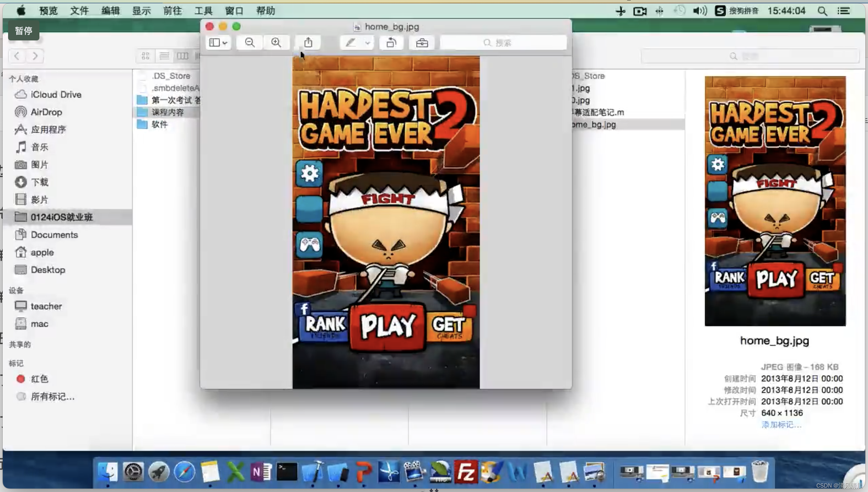Click the volume icon in menu bar
Image resolution: width=868 pixels, height=492 pixels.
[x=700, y=11]
